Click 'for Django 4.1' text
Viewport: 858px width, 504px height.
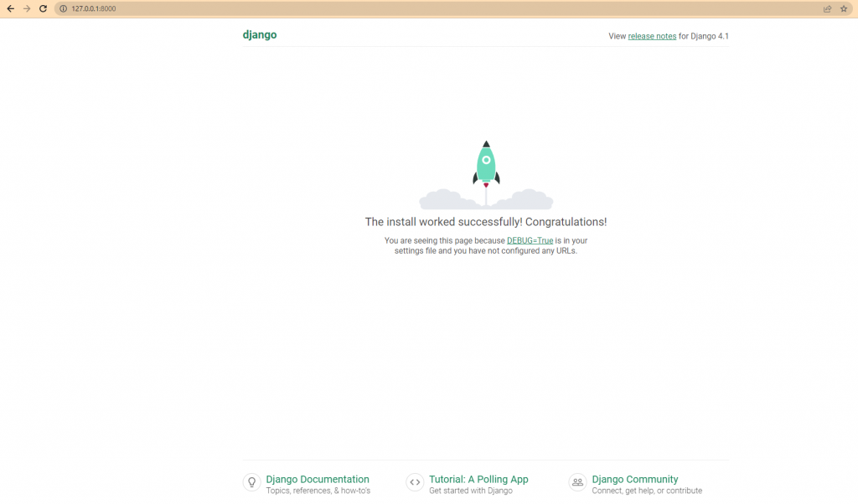pyautogui.click(x=704, y=36)
